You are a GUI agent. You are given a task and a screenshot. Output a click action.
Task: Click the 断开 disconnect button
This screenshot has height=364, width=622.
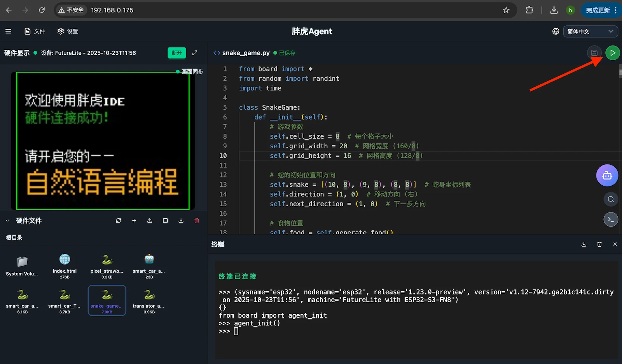click(x=177, y=53)
